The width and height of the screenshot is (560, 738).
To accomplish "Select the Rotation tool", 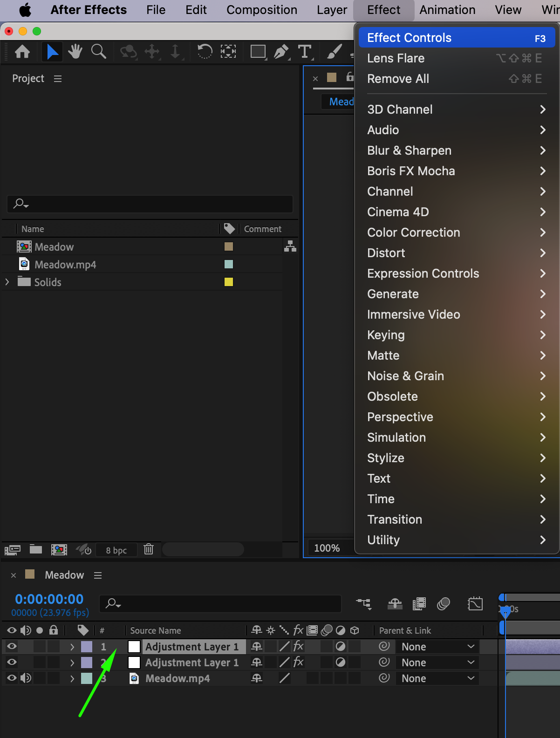I will [x=205, y=51].
